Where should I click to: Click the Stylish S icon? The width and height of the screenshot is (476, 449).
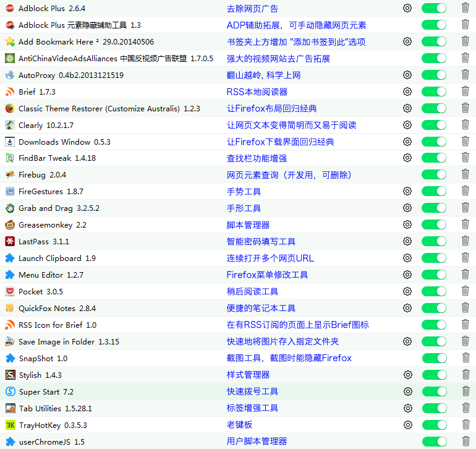pos(11,375)
